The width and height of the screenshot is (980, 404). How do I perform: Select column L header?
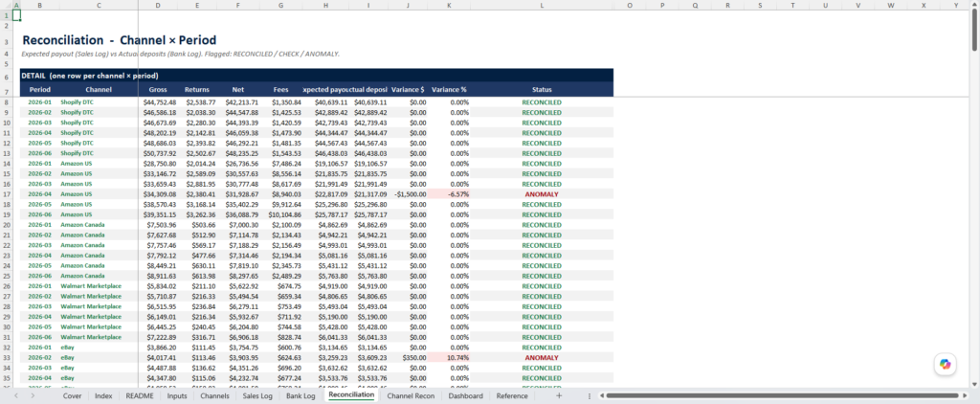(x=542, y=5)
